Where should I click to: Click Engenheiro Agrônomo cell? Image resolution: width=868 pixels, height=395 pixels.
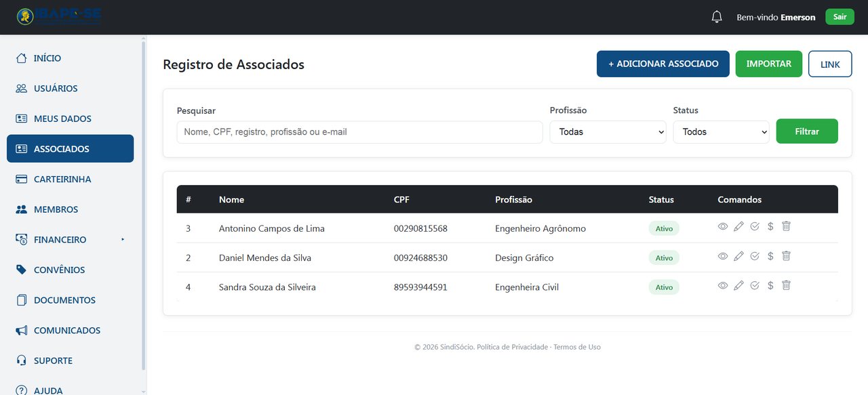click(x=540, y=229)
